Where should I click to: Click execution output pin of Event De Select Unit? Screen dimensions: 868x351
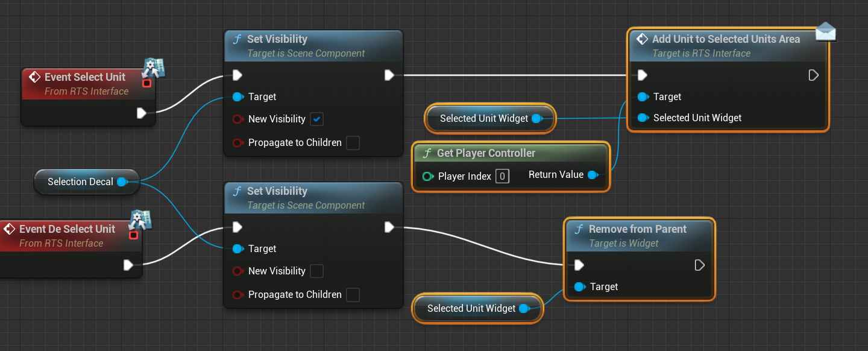[x=128, y=265]
